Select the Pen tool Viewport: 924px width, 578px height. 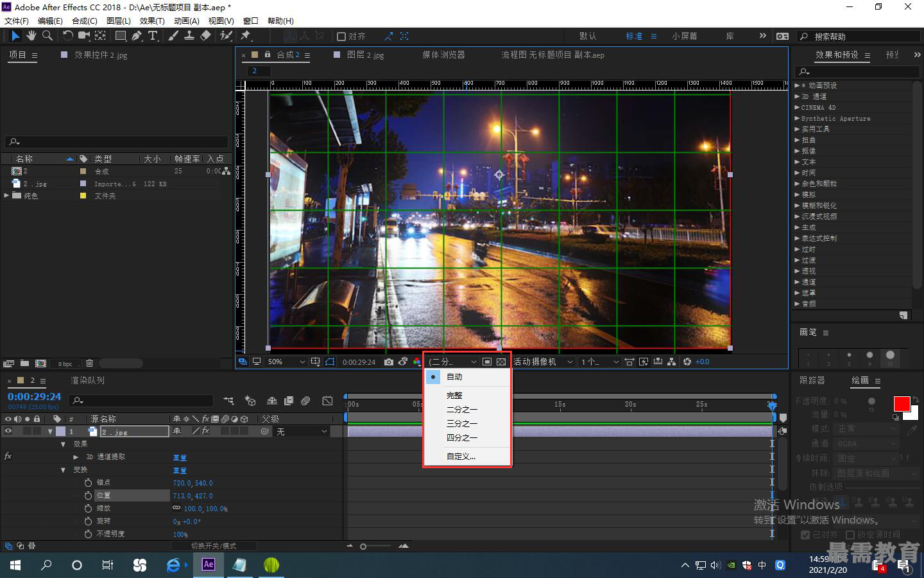[x=137, y=36]
